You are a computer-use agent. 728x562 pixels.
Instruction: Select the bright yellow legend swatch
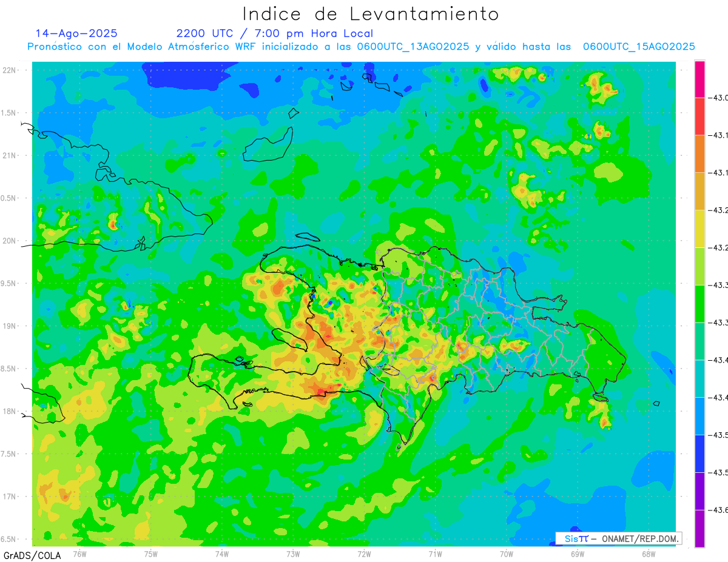(699, 229)
